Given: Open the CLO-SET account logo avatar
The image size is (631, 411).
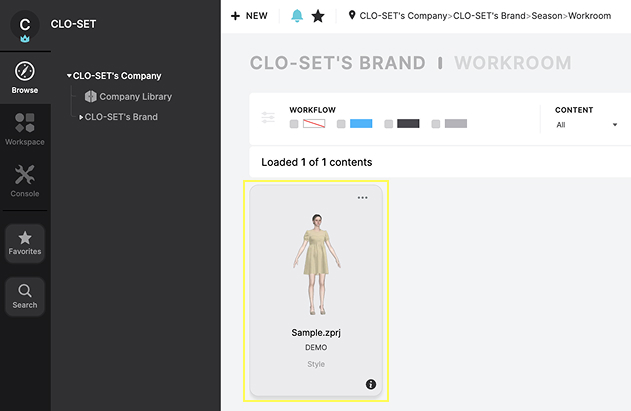Looking at the screenshot, I should 25,25.
